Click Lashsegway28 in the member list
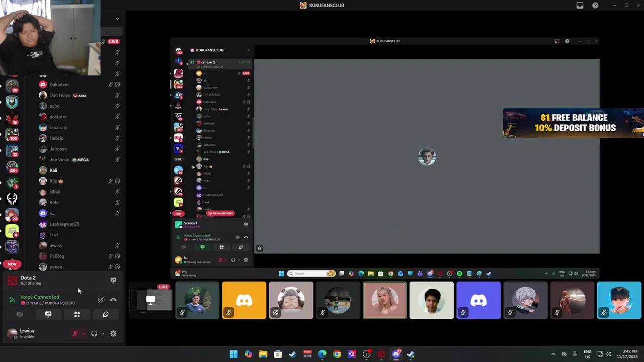Viewport: 644px width, 362px height. tap(80, 224)
